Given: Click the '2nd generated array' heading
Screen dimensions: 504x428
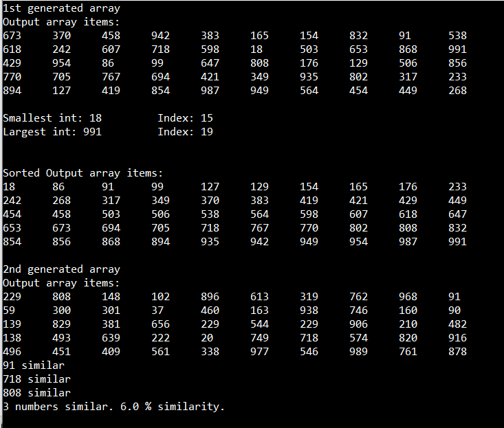Looking at the screenshot, I should tap(61, 269).
